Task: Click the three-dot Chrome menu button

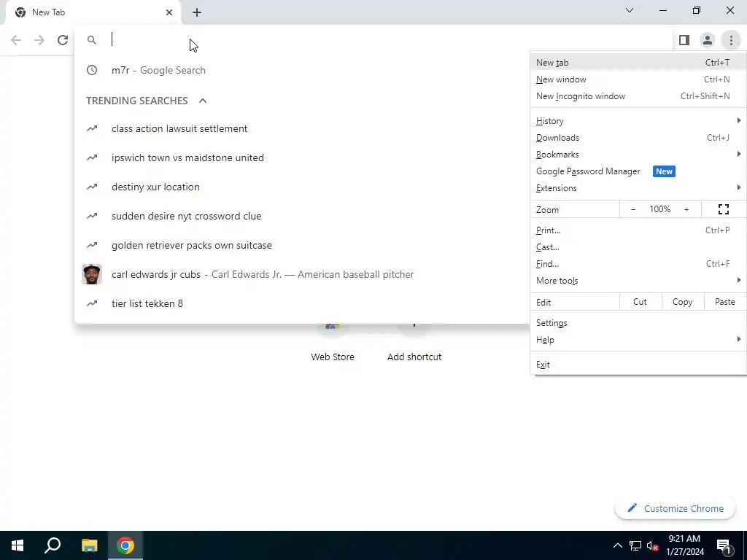Action: tap(731, 40)
